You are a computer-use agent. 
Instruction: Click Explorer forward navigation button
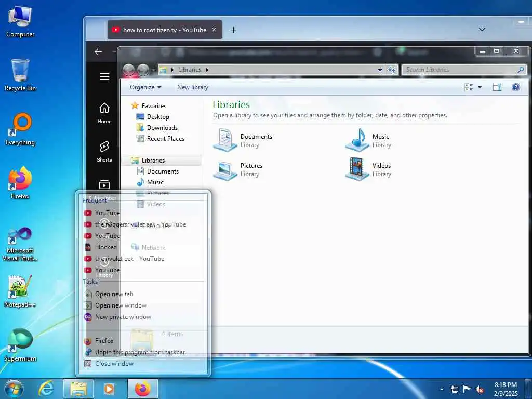(143, 70)
